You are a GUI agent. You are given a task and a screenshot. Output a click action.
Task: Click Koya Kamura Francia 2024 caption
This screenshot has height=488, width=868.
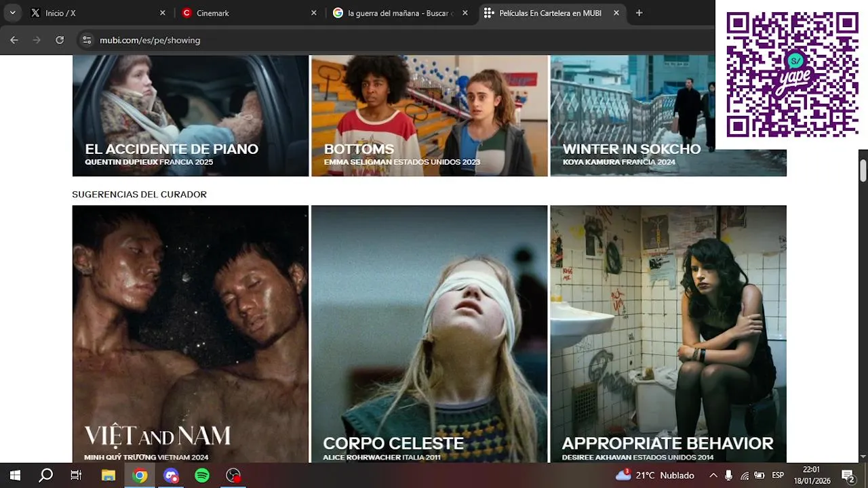click(x=619, y=162)
